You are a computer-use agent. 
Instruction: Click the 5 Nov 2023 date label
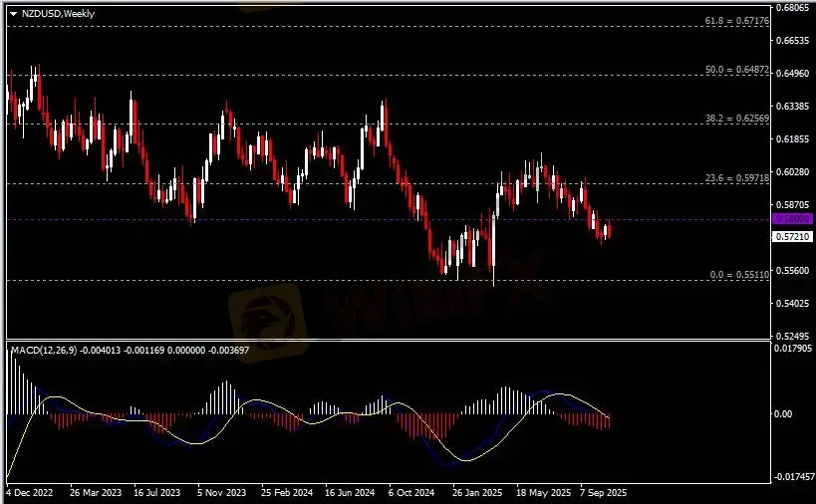click(x=221, y=492)
